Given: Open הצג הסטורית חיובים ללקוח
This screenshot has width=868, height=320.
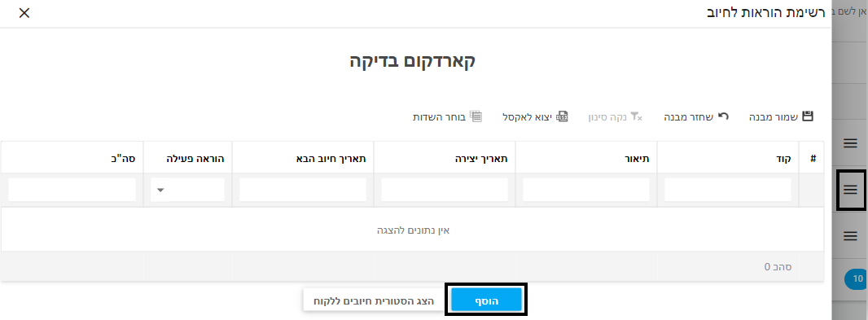Looking at the screenshot, I should coord(375,300).
